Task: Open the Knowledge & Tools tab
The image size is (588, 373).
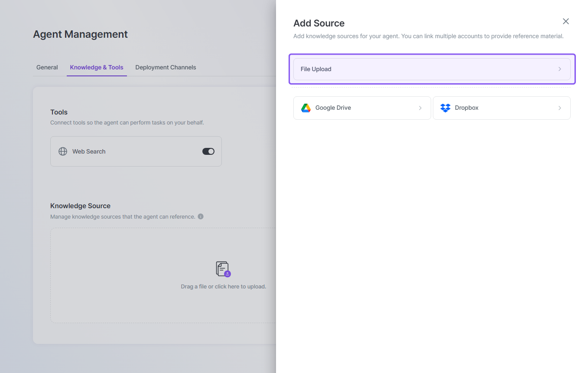Action: click(x=97, y=67)
